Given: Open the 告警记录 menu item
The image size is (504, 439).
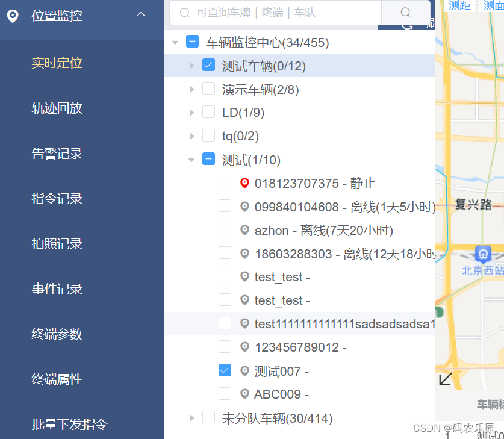Looking at the screenshot, I should (58, 153).
